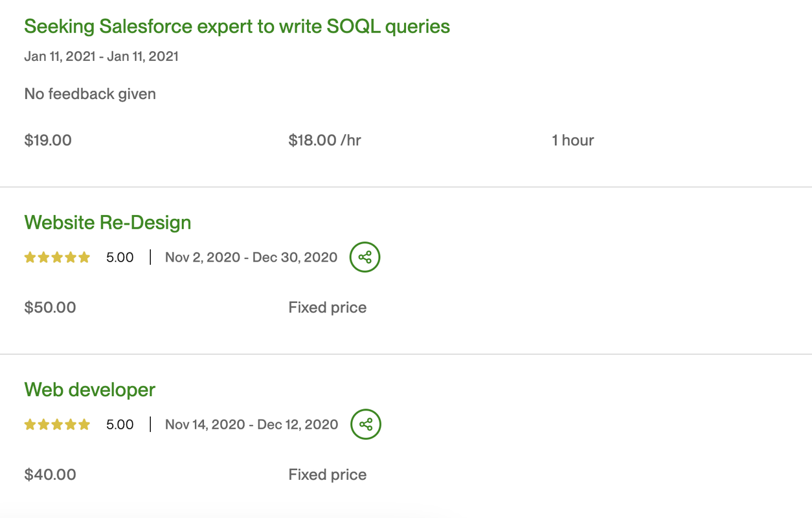Image resolution: width=812 pixels, height=518 pixels.
Task: Click the star rating for Website Re-Design
Action: [x=57, y=258]
